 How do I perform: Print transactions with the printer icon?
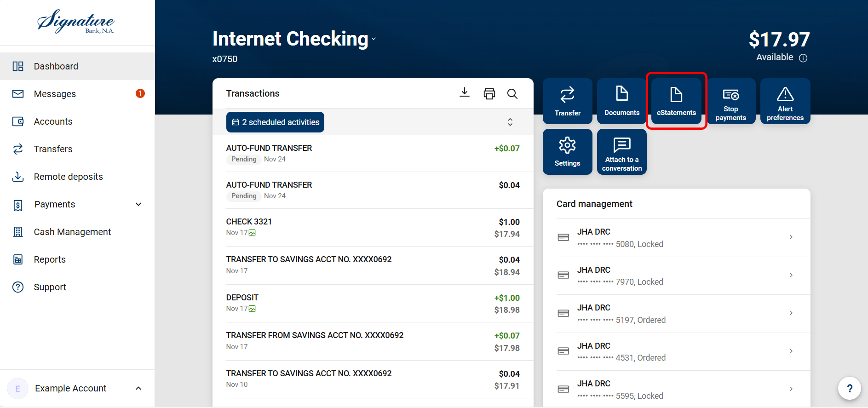pyautogui.click(x=489, y=93)
